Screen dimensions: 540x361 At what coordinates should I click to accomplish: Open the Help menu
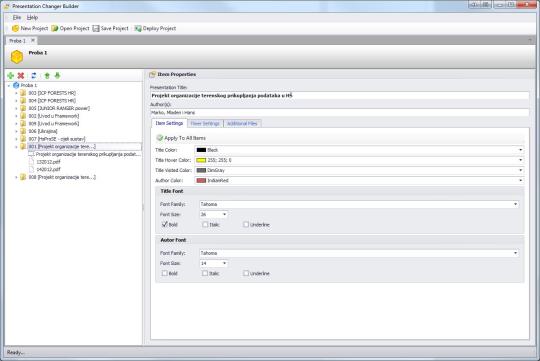pyautogui.click(x=32, y=18)
